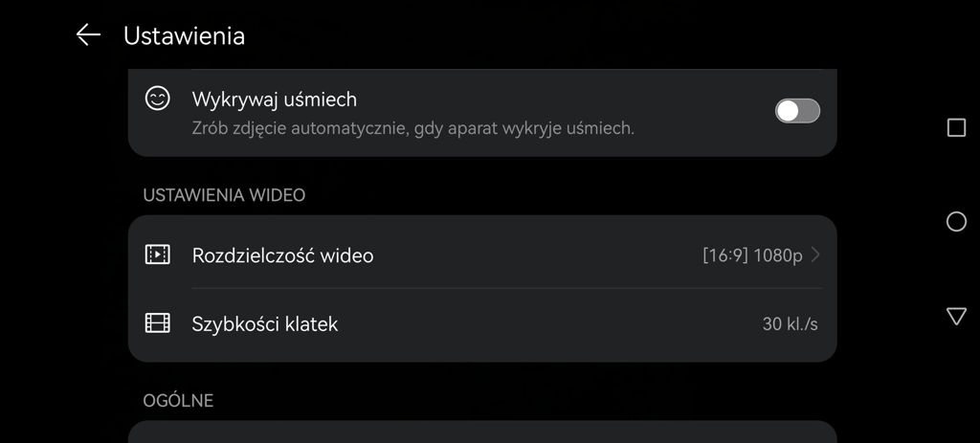The image size is (980, 443).
Task: Enable the Wykrywaj uśmiech switch
Action: tap(797, 111)
